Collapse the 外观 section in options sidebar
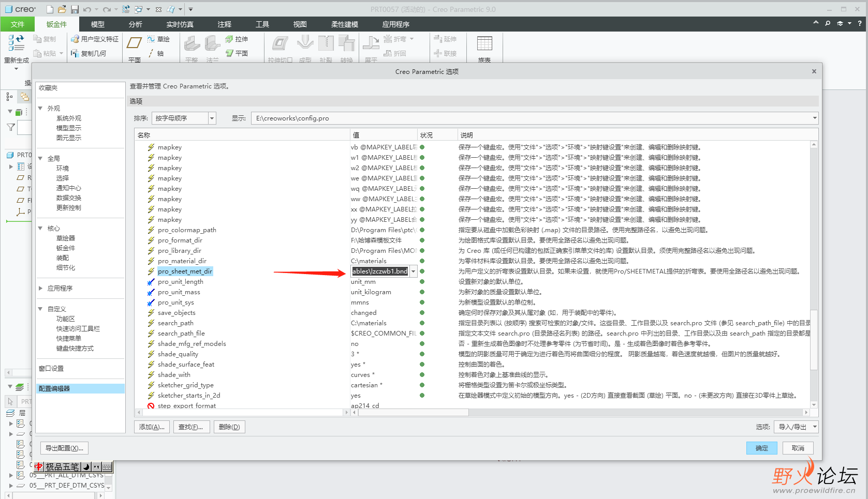Image resolution: width=868 pixels, height=499 pixels. [40, 108]
